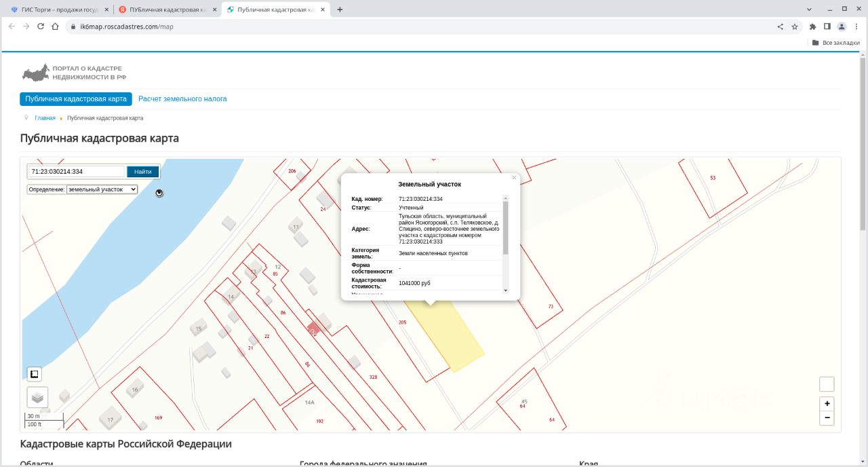
Task: Open the browser Extensions puzzle icon
Action: click(812, 26)
